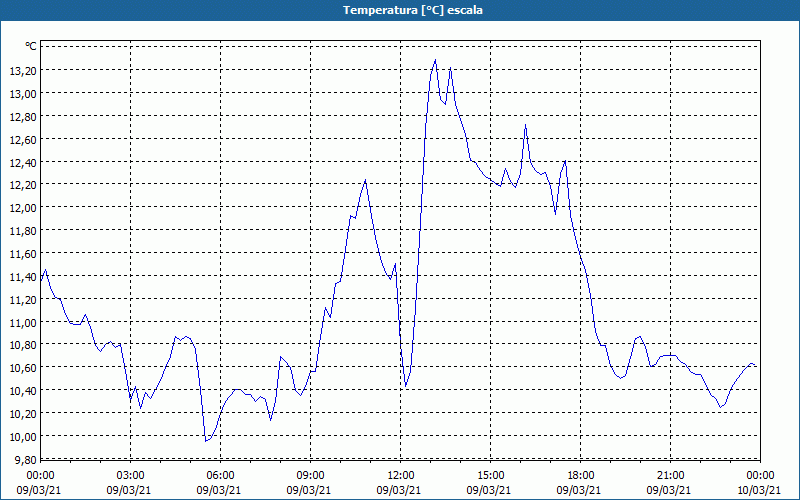Click the curve's highest peak above 13,20
This screenshot has width=800, height=500.
point(435,60)
